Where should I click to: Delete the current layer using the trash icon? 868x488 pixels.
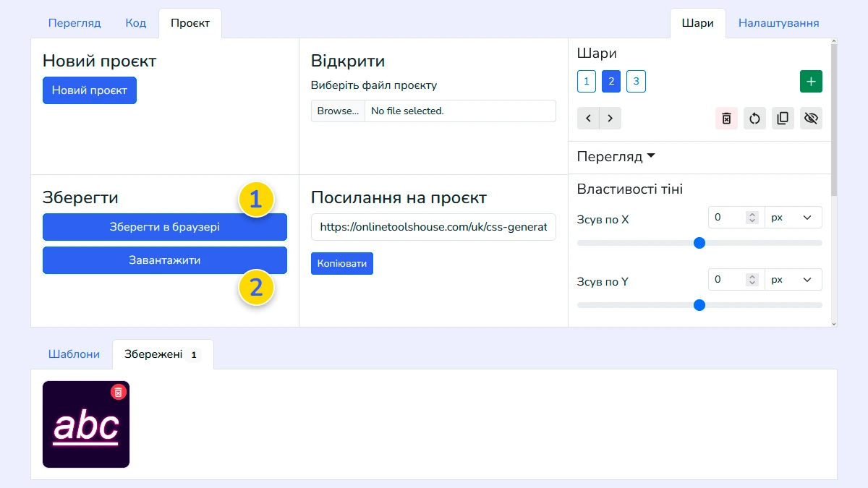point(726,118)
